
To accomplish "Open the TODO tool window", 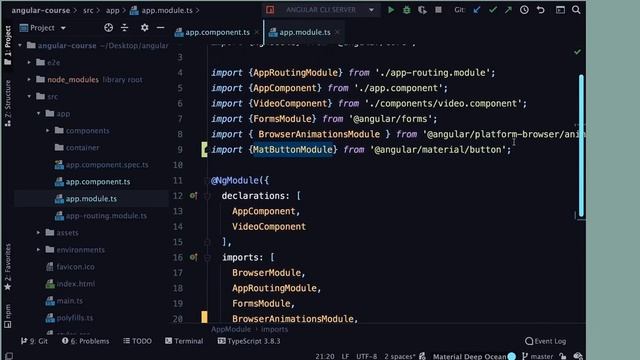I will click(x=138, y=341).
